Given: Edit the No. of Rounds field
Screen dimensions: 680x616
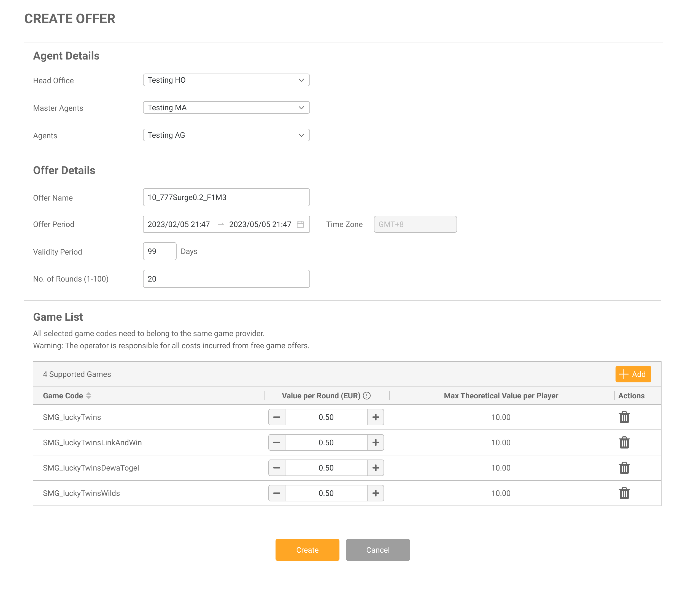Looking at the screenshot, I should [x=226, y=279].
